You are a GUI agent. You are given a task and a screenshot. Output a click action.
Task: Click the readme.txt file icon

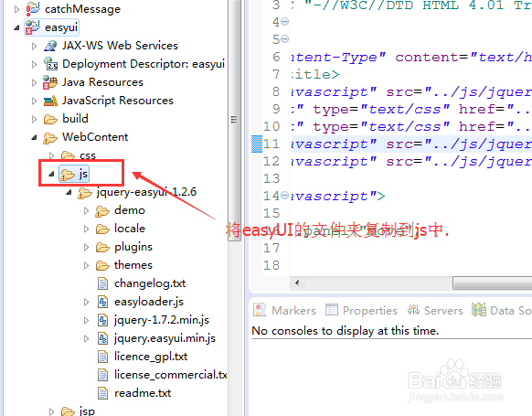[102, 393]
